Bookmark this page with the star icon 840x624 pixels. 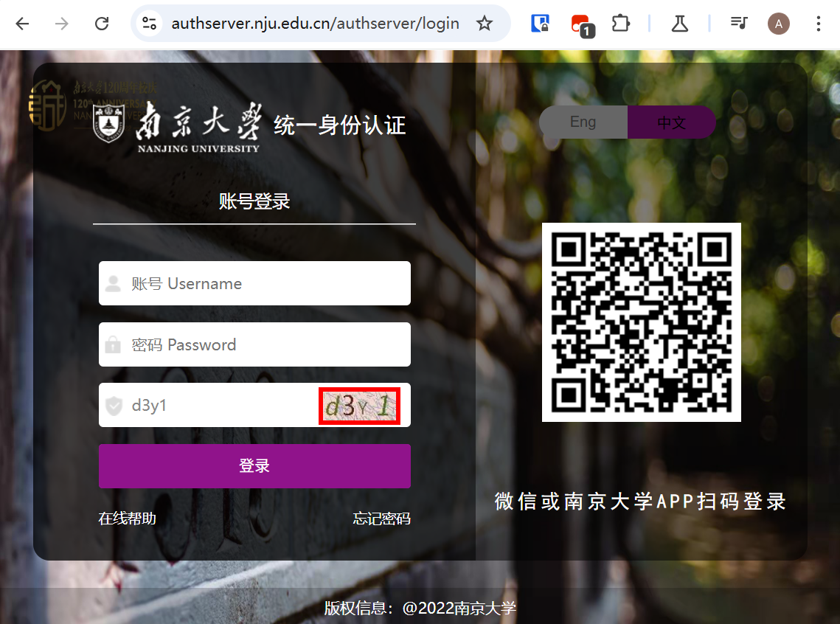tap(484, 24)
